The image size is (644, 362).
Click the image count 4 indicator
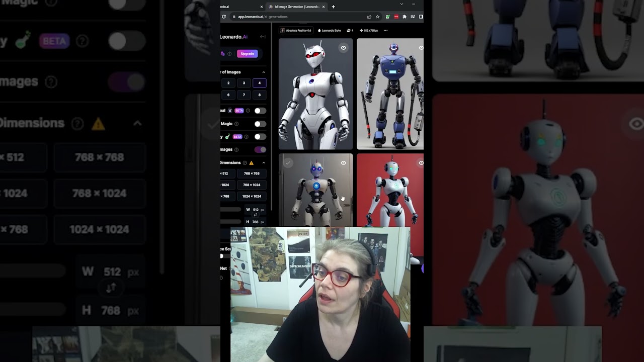point(350,30)
